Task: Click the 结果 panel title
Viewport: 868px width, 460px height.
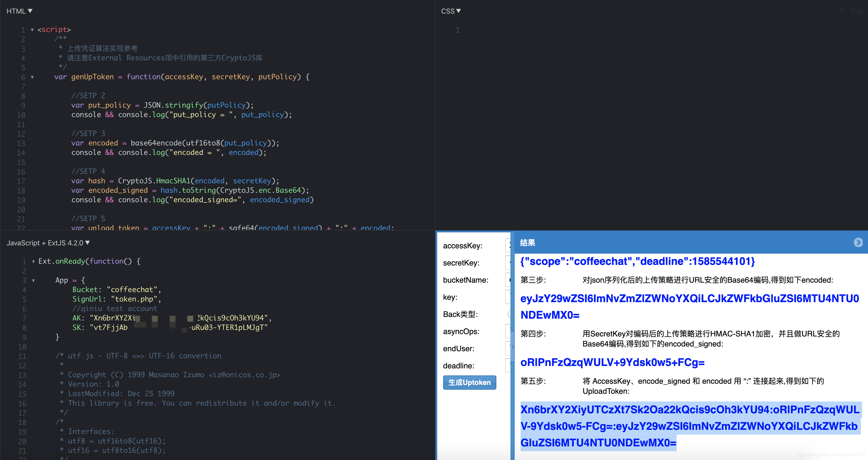Action: point(527,243)
